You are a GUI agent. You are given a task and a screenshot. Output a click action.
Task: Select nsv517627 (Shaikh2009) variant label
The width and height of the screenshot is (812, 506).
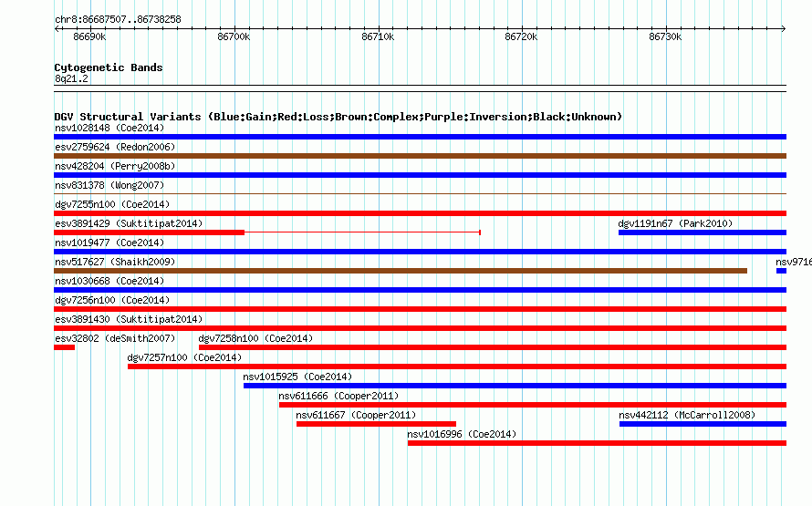pyautogui.click(x=115, y=262)
